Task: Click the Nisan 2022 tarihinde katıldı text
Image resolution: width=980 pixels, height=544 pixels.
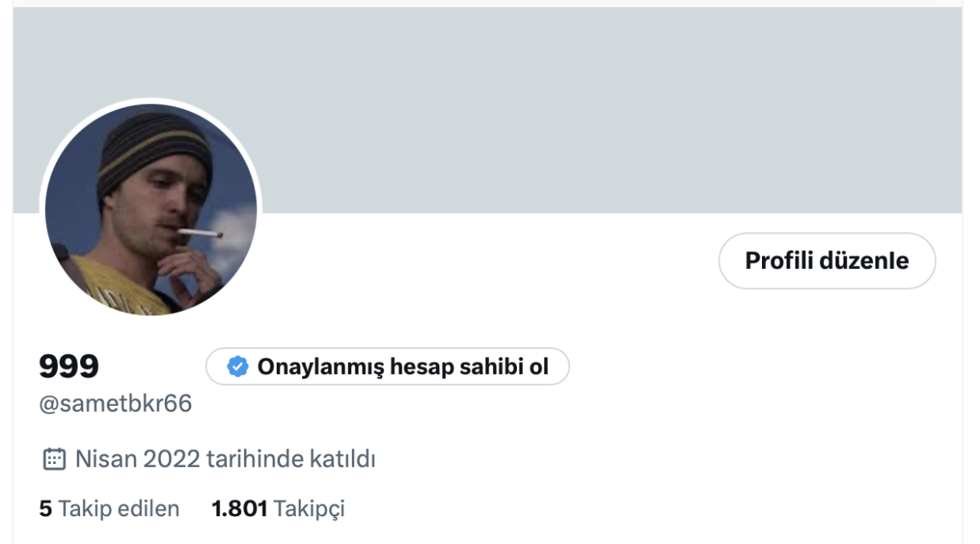Action: coord(225,459)
